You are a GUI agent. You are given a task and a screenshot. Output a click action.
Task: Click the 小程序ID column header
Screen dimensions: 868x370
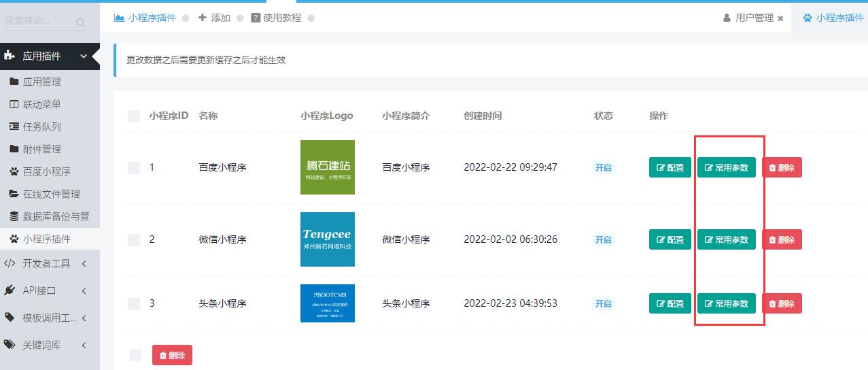[x=169, y=116]
